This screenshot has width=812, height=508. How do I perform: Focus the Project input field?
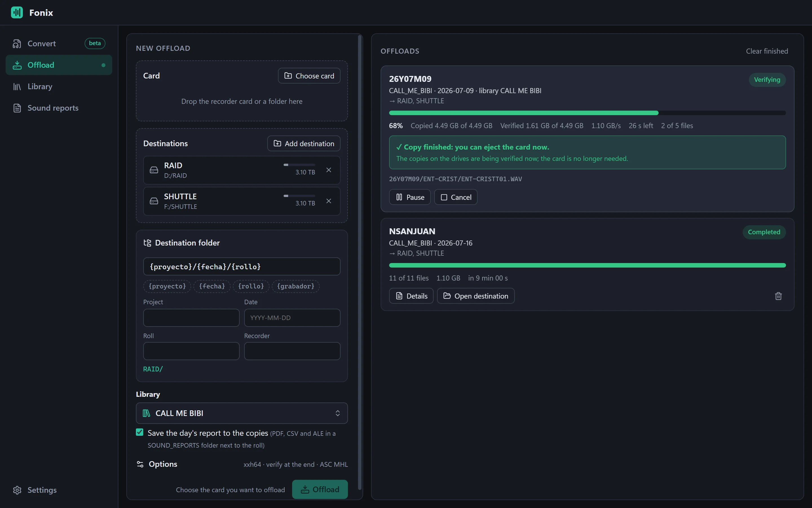tap(191, 318)
